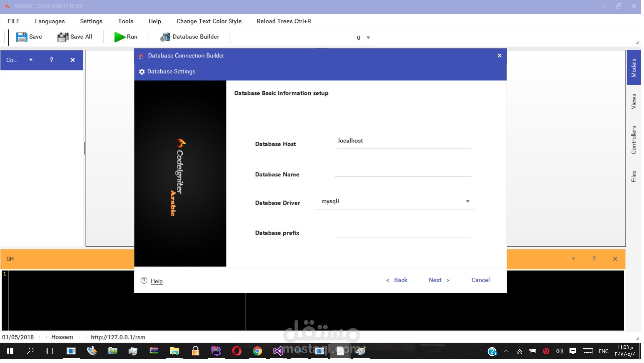The width and height of the screenshot is (644, 363).
Task: Open Google Chrome from the taskbar
Action: (x=257, y=351)
